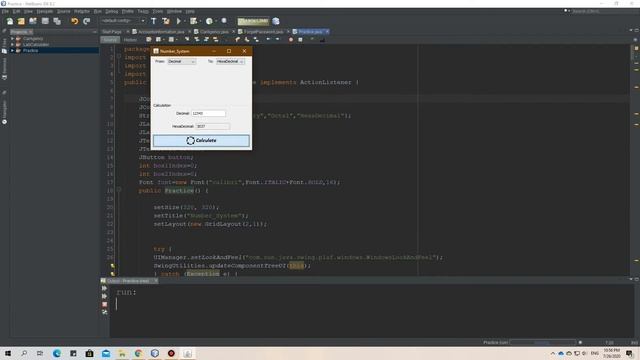Click the red stop icon in Output panel

[x=104, y=304]
